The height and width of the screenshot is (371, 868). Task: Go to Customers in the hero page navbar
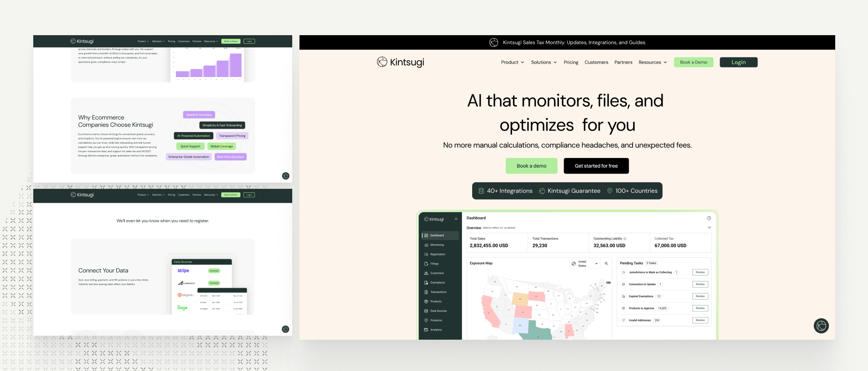(597, 62)
